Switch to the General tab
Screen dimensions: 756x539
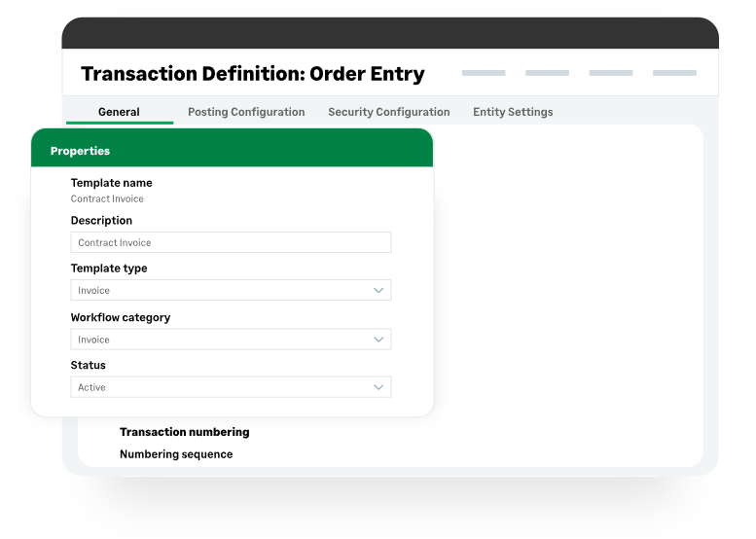[119, 112]
